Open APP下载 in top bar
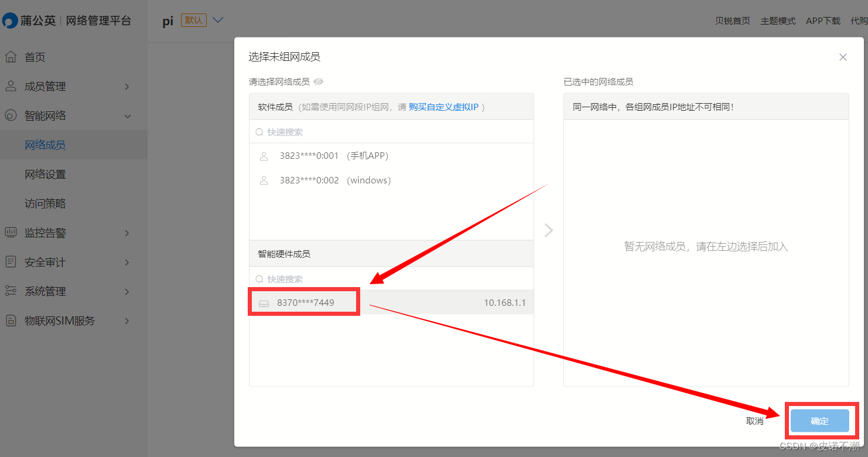 pos(823,21)
